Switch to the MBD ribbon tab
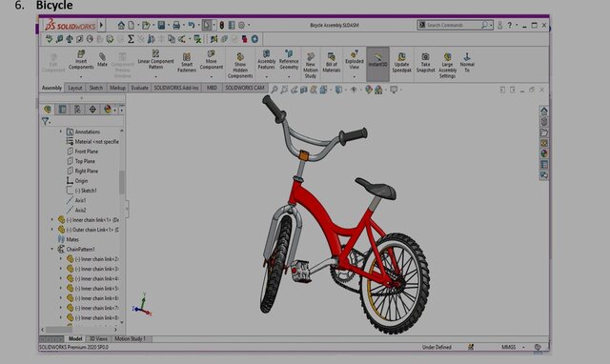Viewport: 610px width, 364px height. coord(212,88)
